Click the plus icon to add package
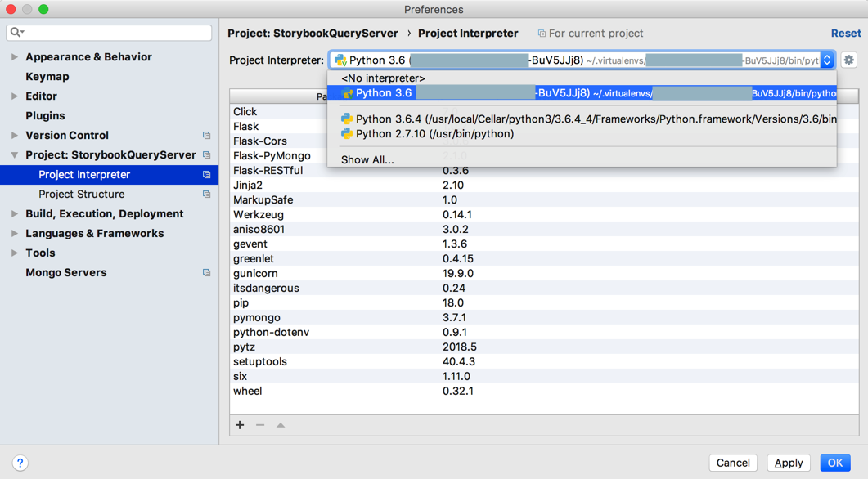 click(x=240, y=425)
